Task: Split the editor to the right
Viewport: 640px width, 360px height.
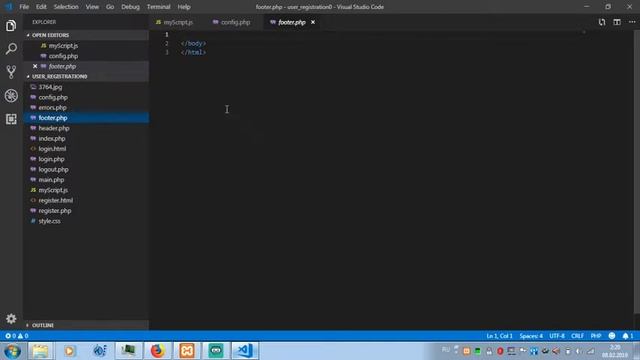Action: [x=617, y=22]
